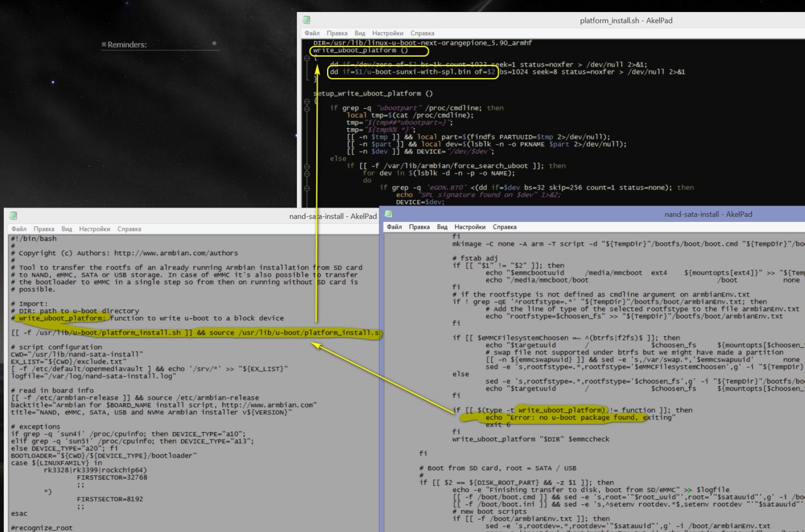Collapse the fold at "if grep -q 'eGON.BT0'" line
This screenshot has width=805, height=532.
pyautogui.click(x=306, y=187)
